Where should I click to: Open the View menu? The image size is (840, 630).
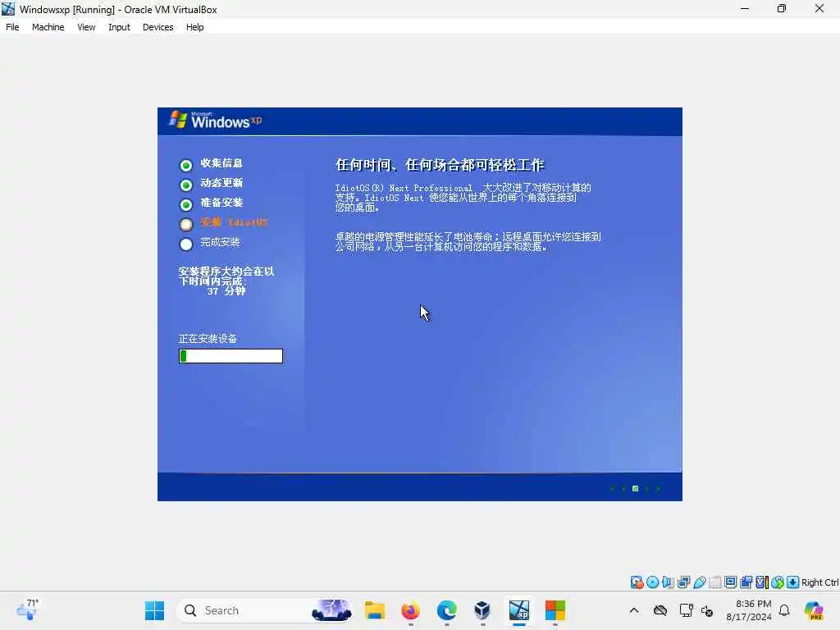(x=86, y=27)
